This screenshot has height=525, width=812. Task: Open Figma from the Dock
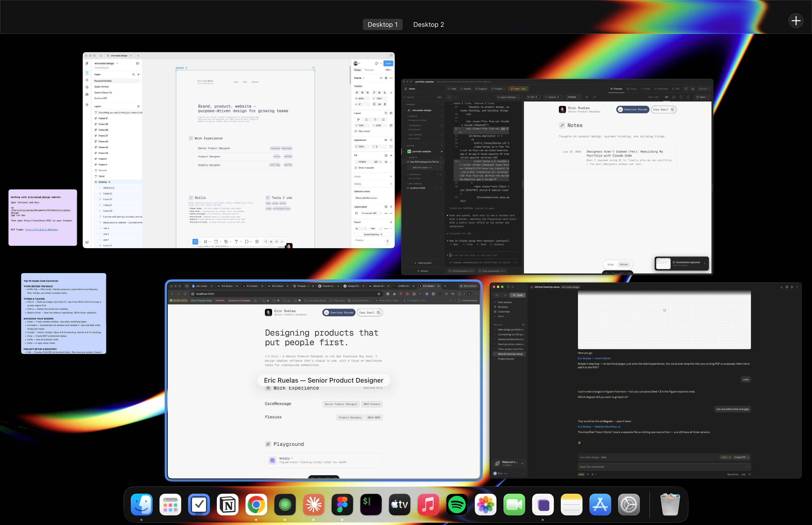[342, 504]
